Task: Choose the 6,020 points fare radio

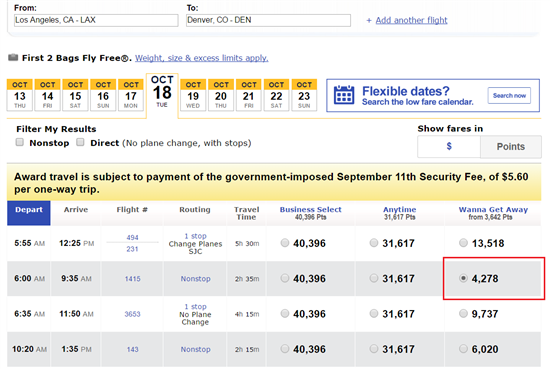Action: [463, 349]
